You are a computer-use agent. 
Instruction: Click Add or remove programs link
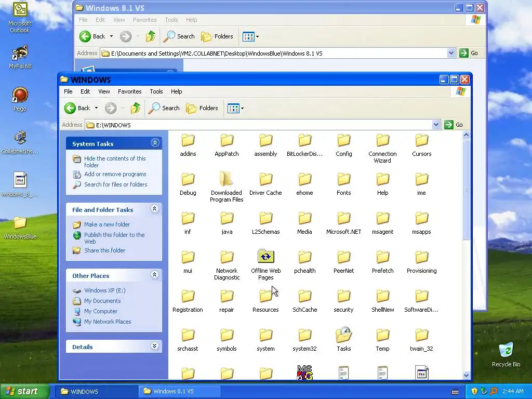[x=115, y=174]
